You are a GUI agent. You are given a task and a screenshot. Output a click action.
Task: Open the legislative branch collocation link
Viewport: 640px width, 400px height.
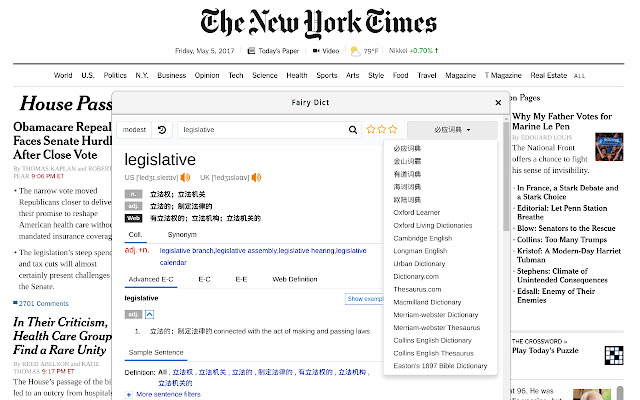[187, 251]
